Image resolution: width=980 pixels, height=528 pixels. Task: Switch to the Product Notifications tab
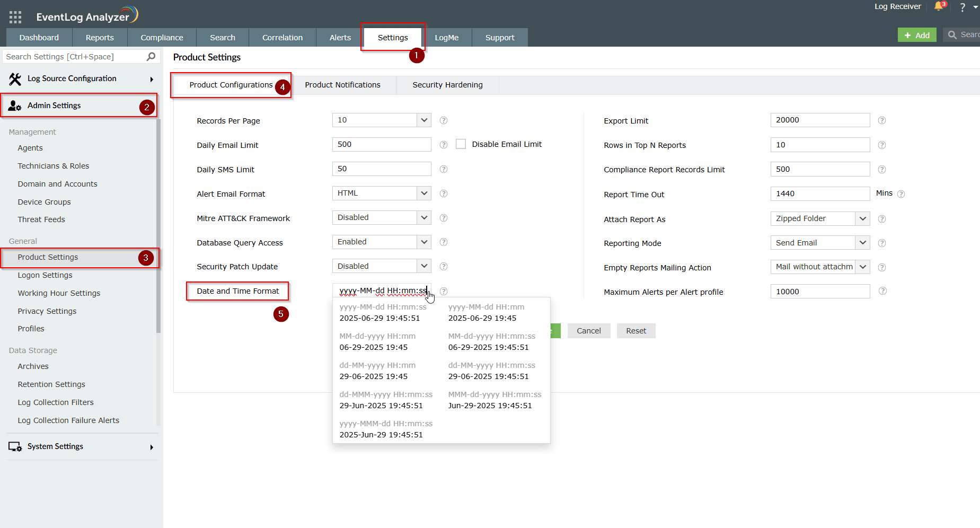(343, 85)
